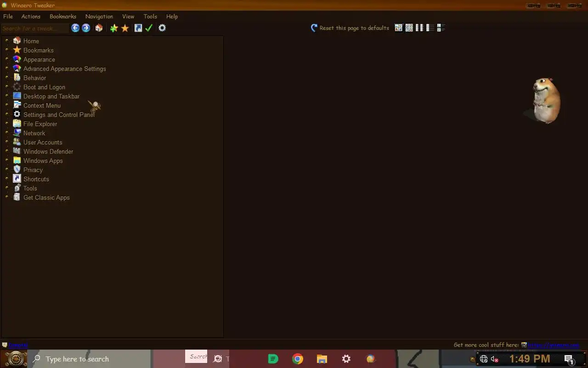
Task: Open the Home page toolbar icon
Action: pos(99,28)
